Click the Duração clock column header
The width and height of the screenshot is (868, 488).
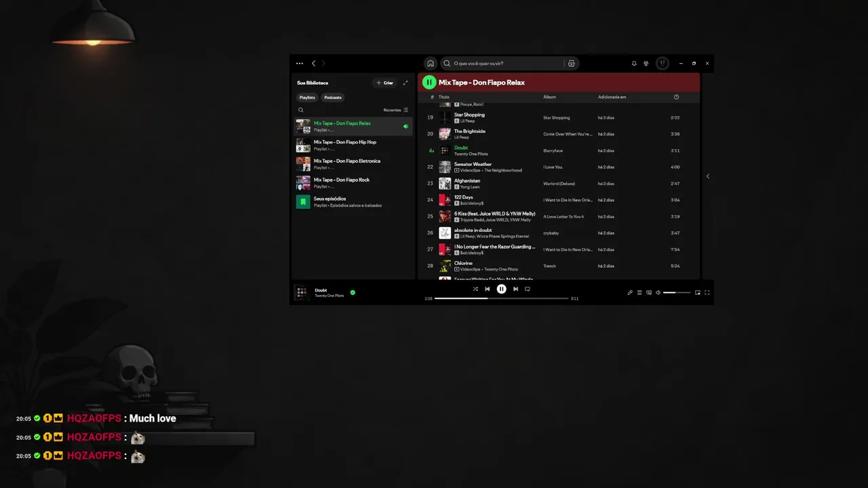pyautogui.click(x=676, y=97)
